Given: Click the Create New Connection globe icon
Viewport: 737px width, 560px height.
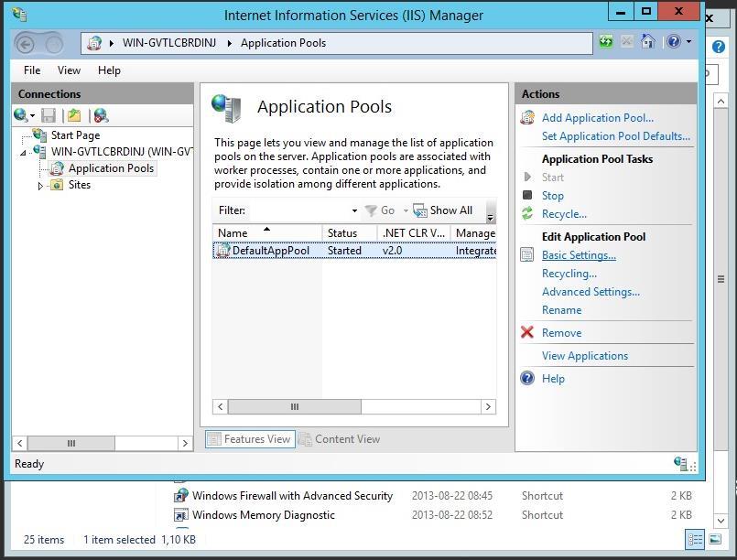Looking at the screenshot, I should (20, 115).
